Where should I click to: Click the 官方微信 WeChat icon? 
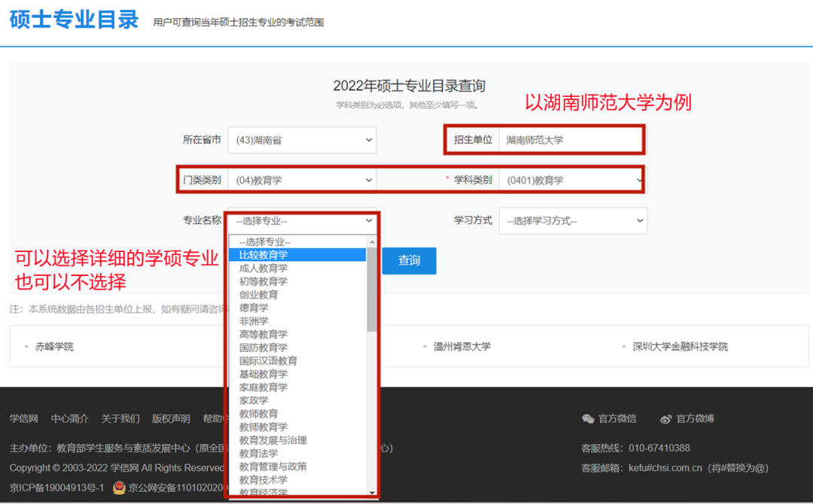tap(589, 419)
